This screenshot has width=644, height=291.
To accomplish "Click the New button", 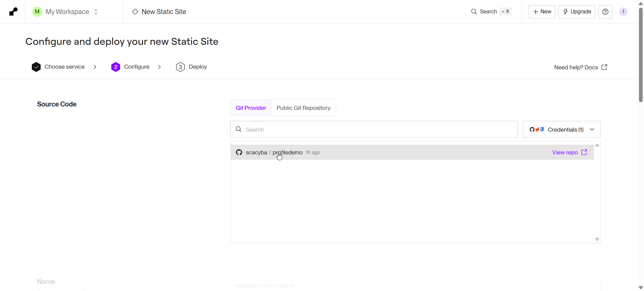I will (x=542, y=12).
